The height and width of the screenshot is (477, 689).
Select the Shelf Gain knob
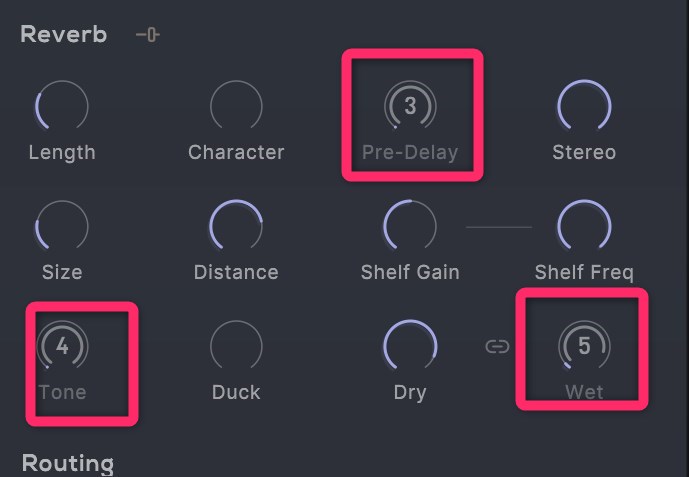410,225
